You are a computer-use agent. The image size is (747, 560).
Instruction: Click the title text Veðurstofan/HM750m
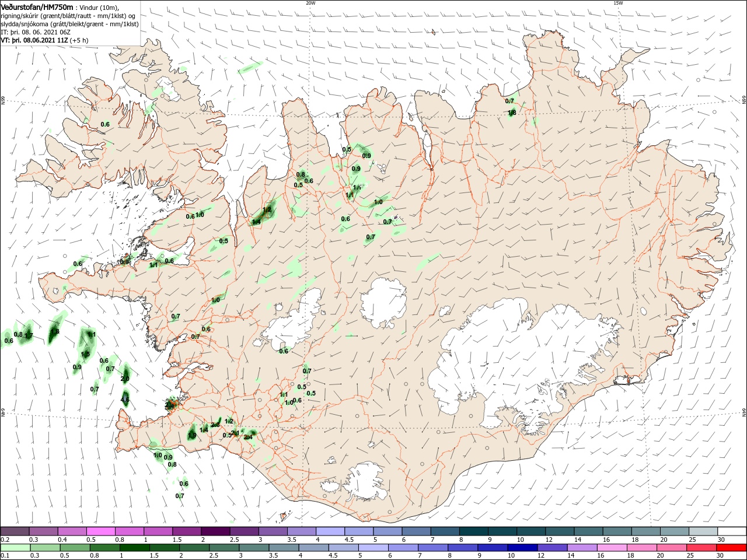37,6
